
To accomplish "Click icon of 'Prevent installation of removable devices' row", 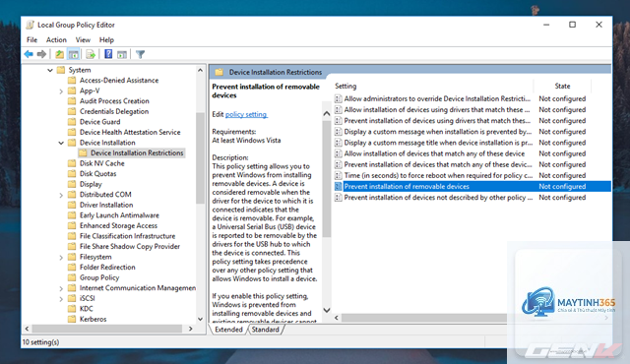I will pos(339,186).
